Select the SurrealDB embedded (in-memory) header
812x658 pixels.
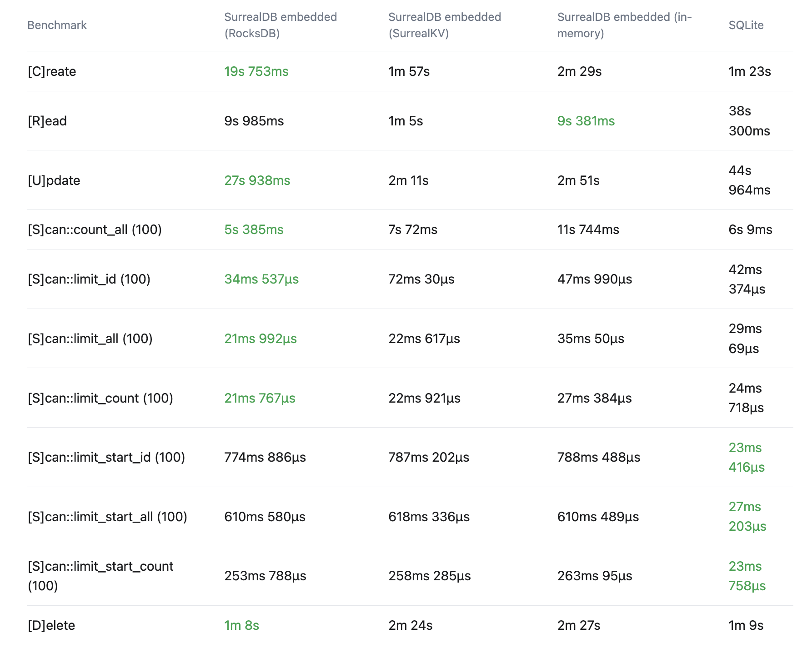pos(624,25)
